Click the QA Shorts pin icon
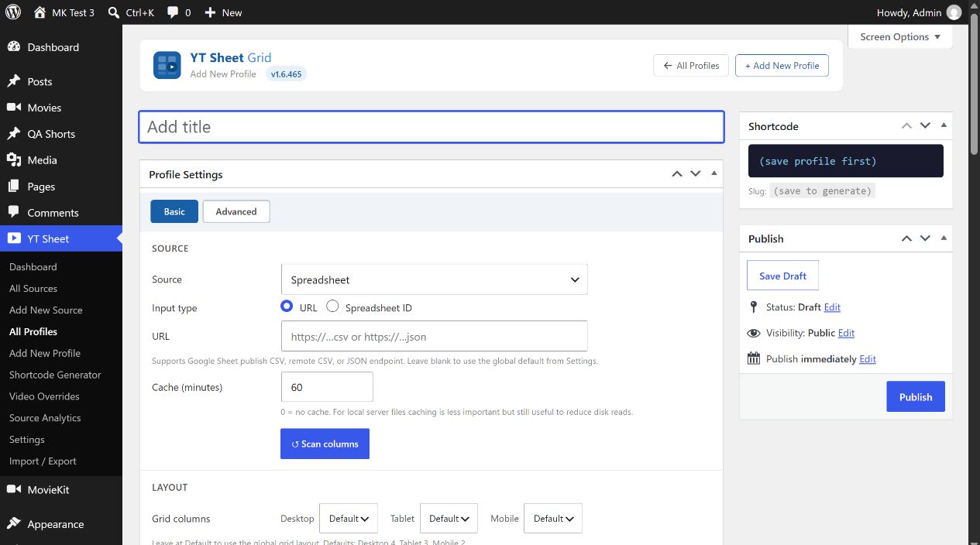Image resolution: width=980 pixels, height=545 pixels. 14,134
